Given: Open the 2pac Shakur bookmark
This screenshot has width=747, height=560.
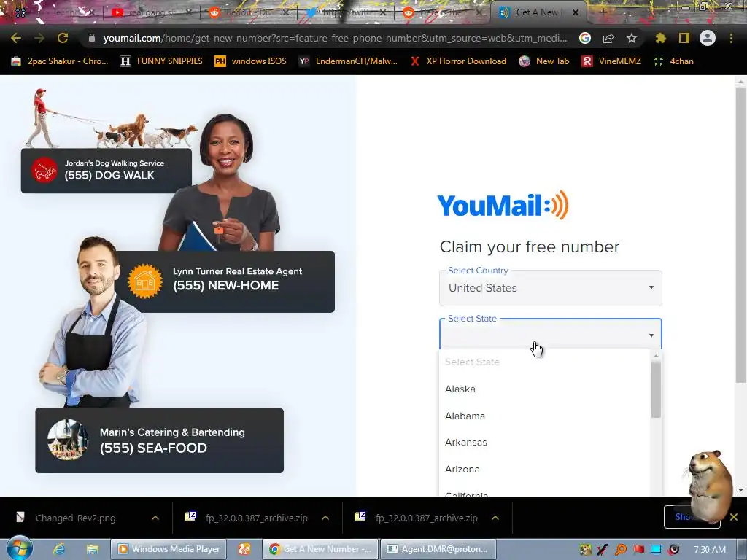Looking at the screenshot, I should coord(60,61).
